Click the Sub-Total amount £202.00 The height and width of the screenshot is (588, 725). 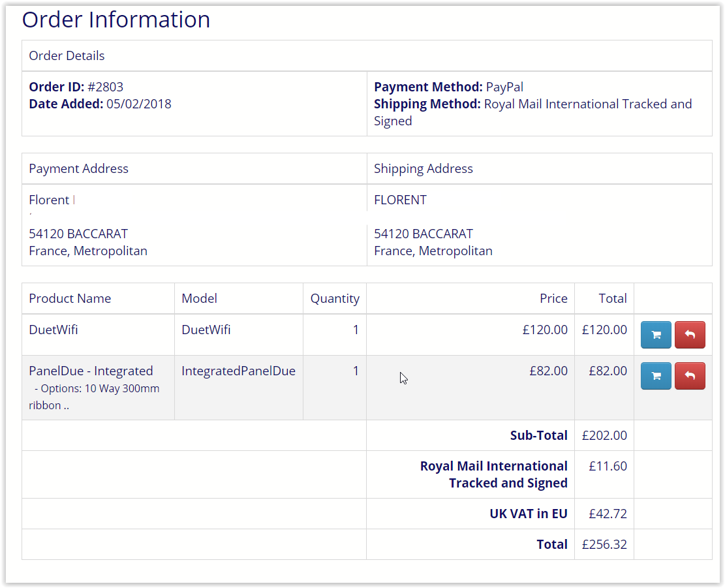pyautogui.click(x=604, y=435)
